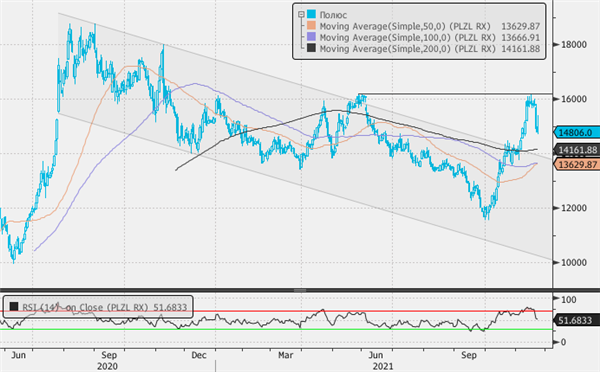Select the Полюс legend label

(x=333, y=15)
